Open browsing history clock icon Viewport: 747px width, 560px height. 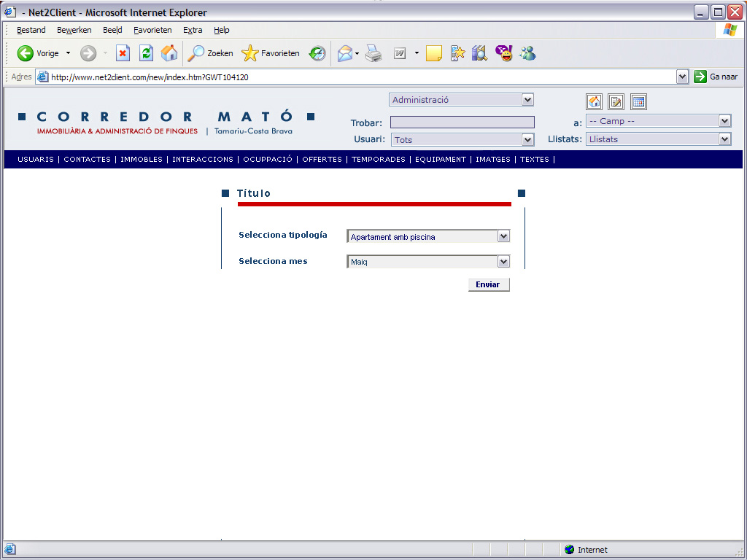tap(317, 53)
